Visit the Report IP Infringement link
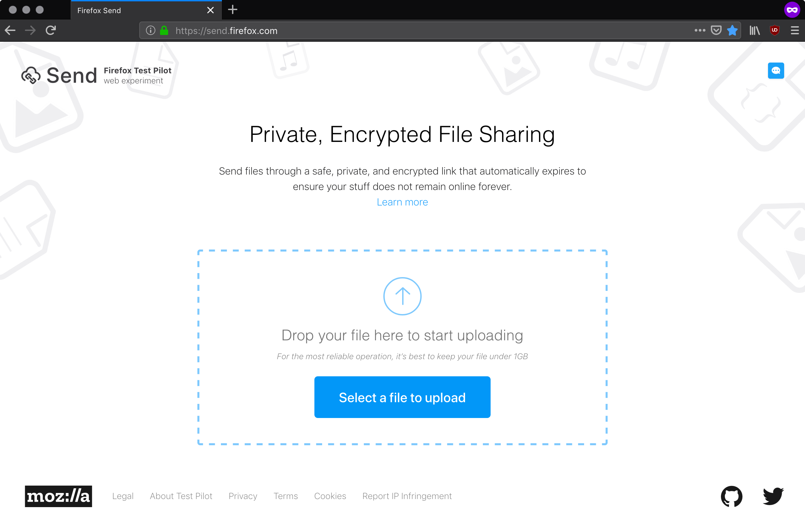The height and width of the screenshot is (532, 805). [407, 496]
